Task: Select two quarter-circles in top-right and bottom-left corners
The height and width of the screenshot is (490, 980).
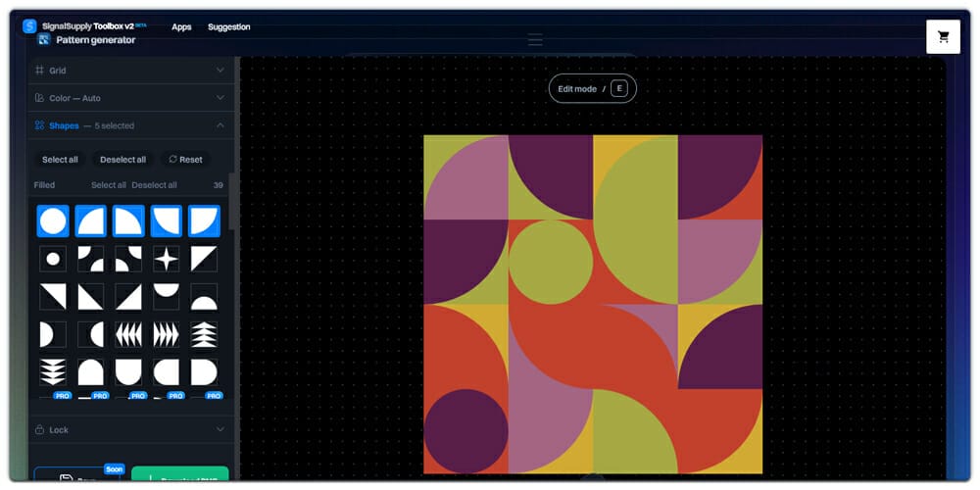Action: tap(128, 259)
